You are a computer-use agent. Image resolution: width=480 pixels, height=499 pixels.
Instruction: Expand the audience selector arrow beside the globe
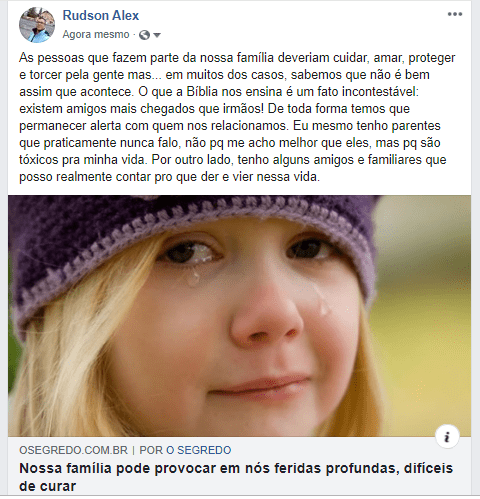pos(157,35)
